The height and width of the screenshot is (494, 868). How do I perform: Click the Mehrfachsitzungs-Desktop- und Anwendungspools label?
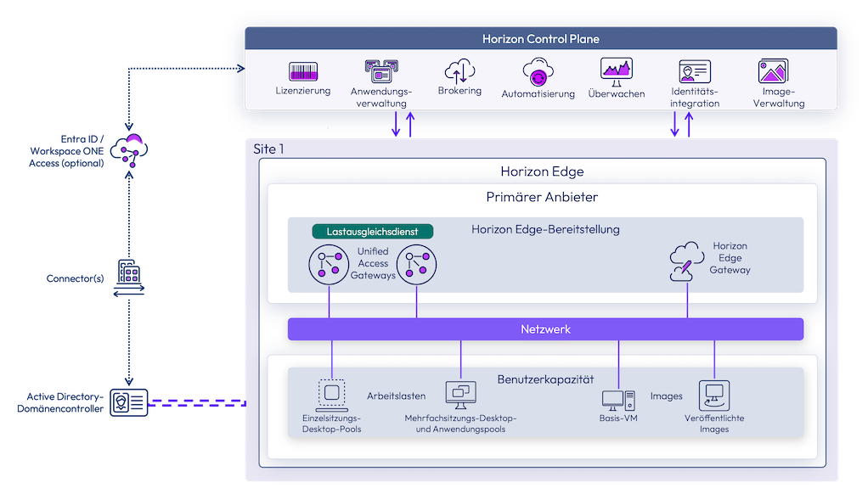coord(460,424)
